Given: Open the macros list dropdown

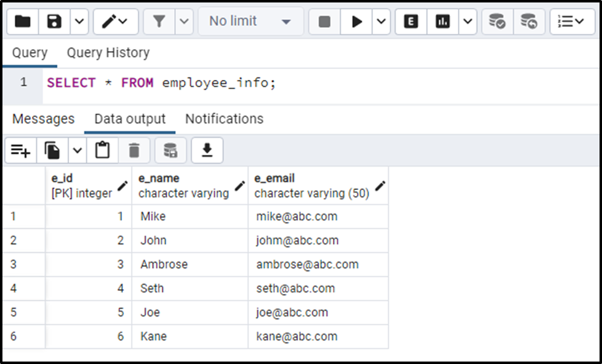Looking at the screenshot, I should 572,22.
